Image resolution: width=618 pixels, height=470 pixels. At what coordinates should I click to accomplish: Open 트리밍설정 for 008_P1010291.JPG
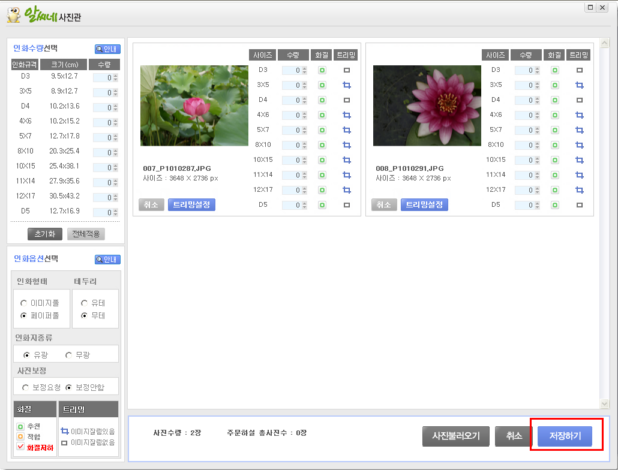point(424,205)
